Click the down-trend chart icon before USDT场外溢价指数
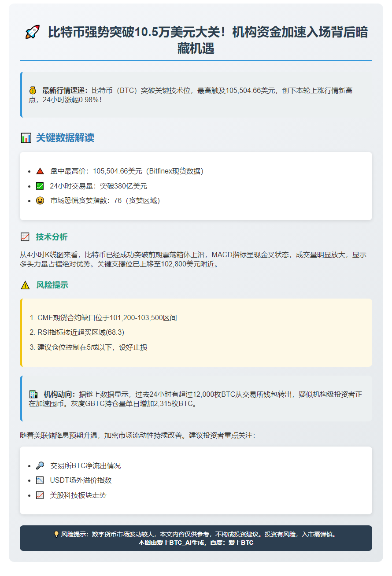Screen dimensions: 392x576 (x=40, y=480)
